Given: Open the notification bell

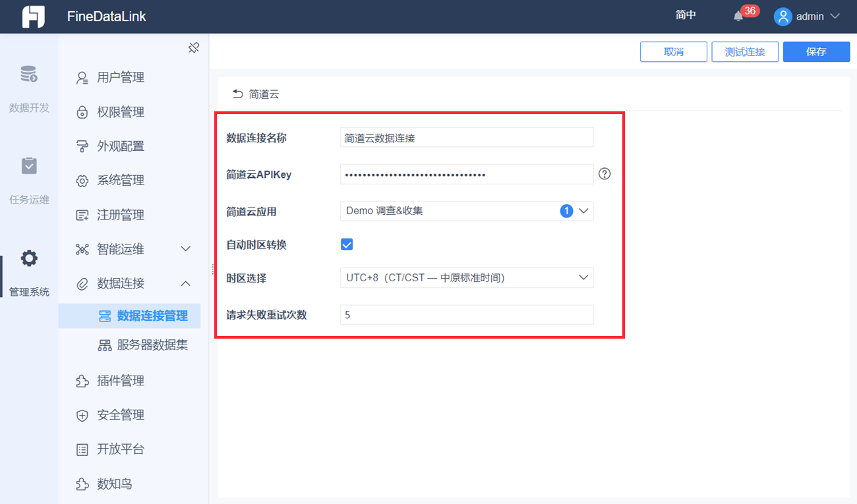Looking at the screenshot, I should (738, 16).
